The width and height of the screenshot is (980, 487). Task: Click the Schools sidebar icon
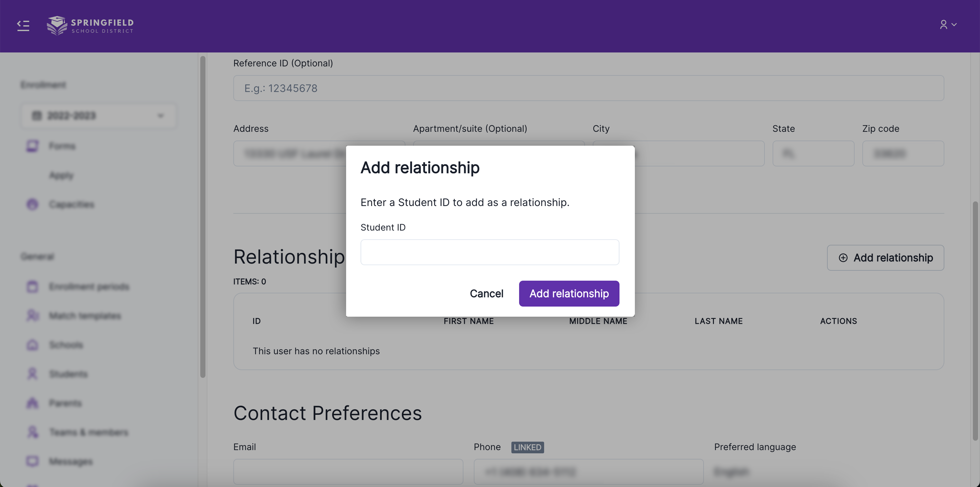point(32,345)
